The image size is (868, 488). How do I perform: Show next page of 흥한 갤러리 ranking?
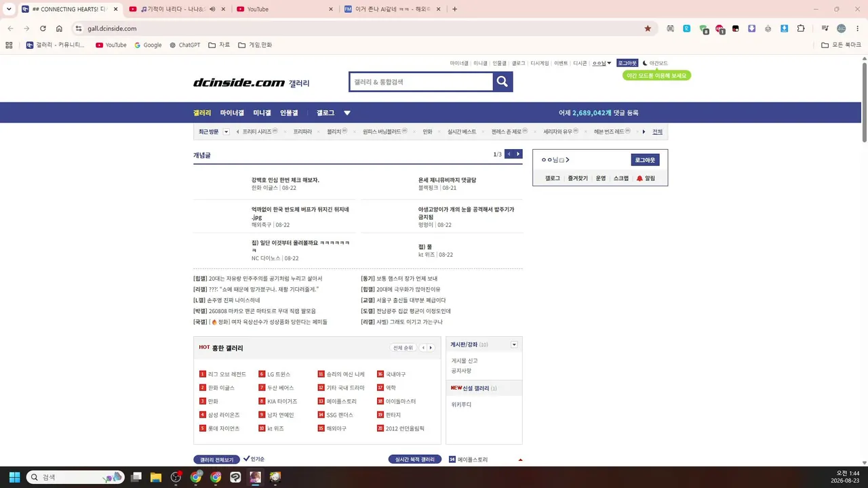(x=431, y=348)
